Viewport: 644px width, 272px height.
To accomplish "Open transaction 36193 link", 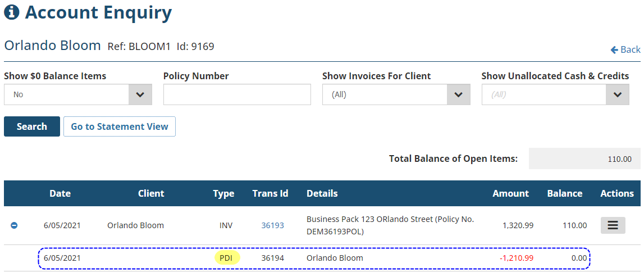I will click(x=272, y=225).
